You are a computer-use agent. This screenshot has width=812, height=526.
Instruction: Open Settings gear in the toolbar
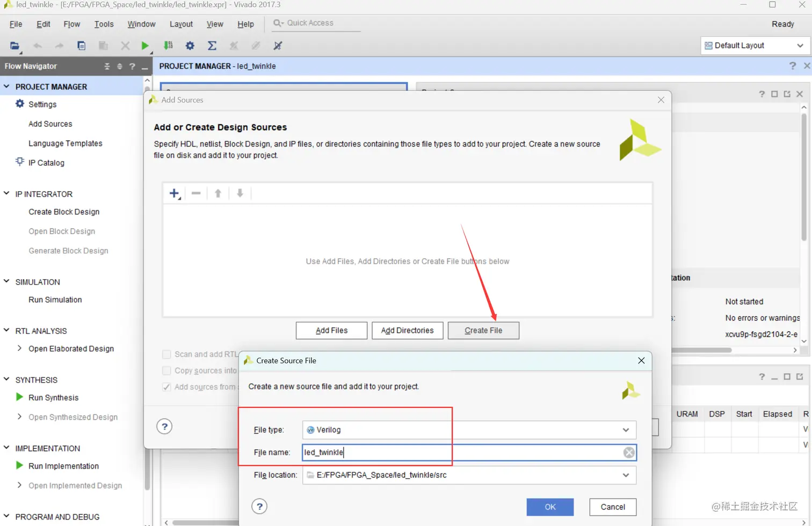pyautogui.click(x=190, y=46)
